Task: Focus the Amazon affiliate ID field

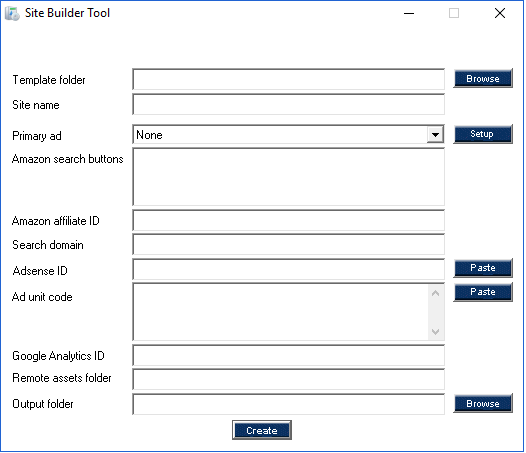Action: pos(288,220)
